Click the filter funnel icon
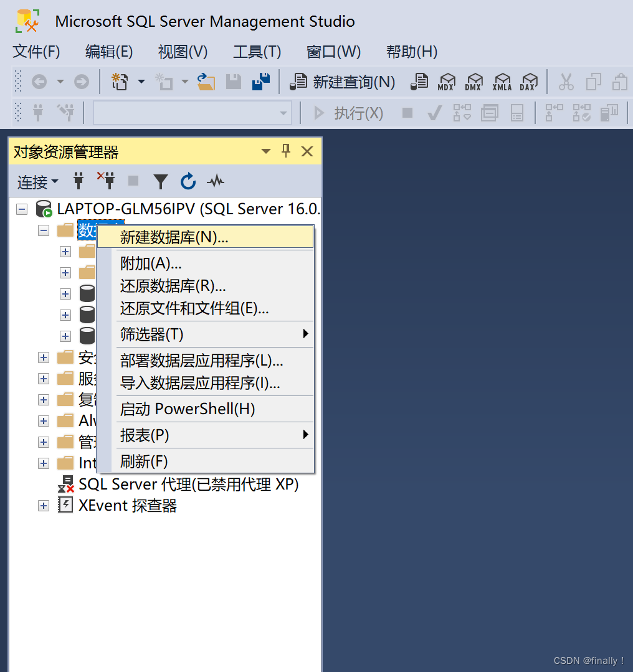The image size is (633, 672). coord(161,182)
